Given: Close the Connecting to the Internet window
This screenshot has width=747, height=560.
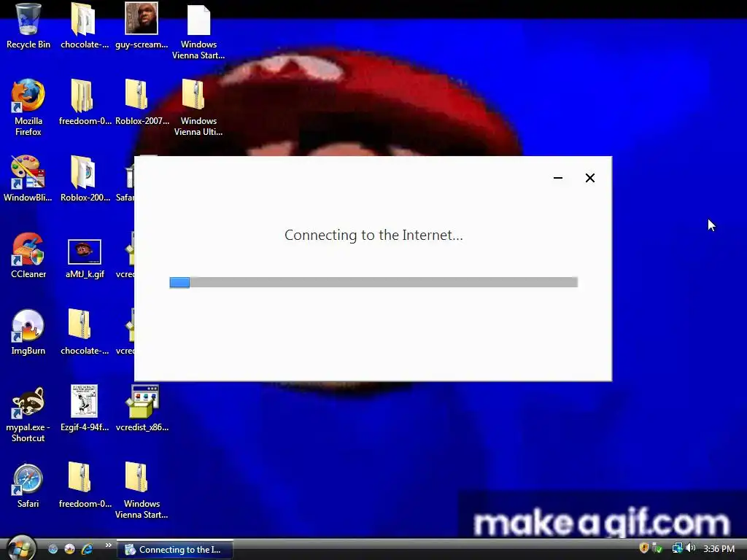Looking at the screenshot, I should (x=589, y=178).
